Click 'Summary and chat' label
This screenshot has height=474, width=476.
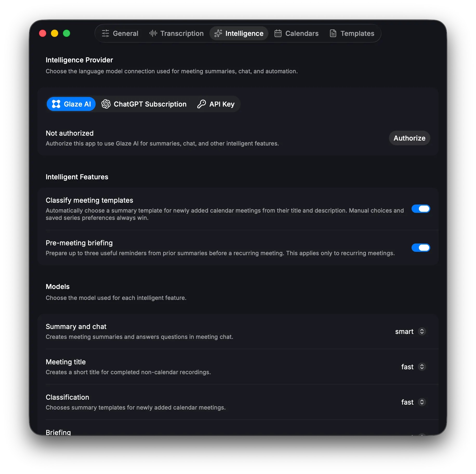(76, 326)
